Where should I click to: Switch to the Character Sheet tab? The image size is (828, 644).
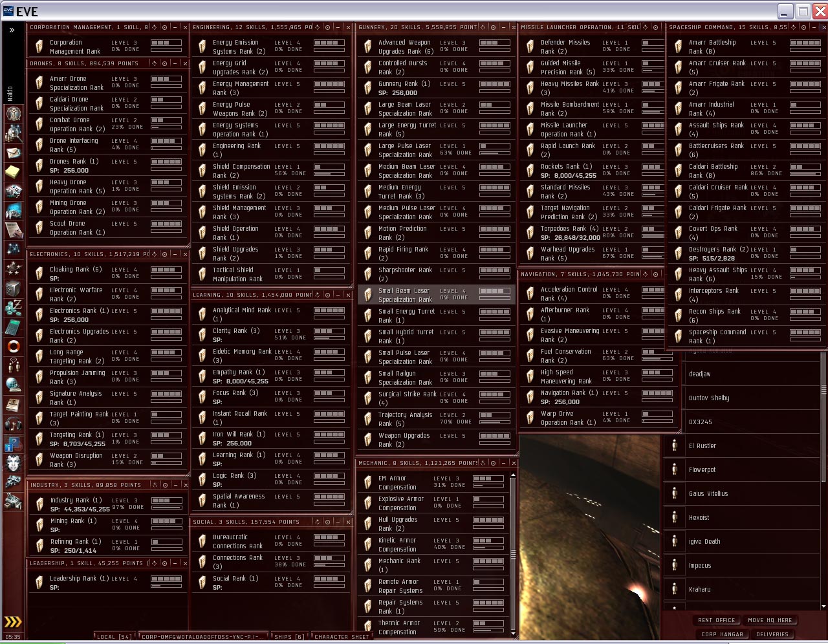[342, 637]
